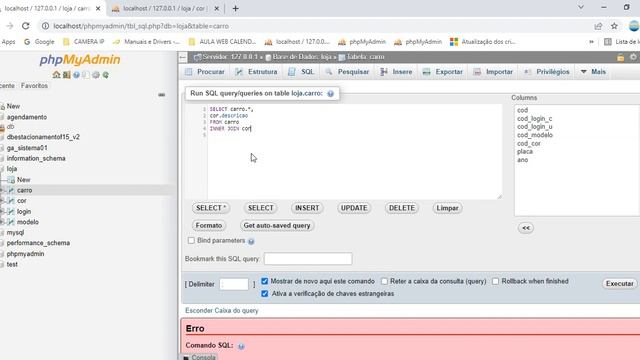Screen dimensions: 640x360
Task: Click the DELETE button
Action: coord(402,208)
